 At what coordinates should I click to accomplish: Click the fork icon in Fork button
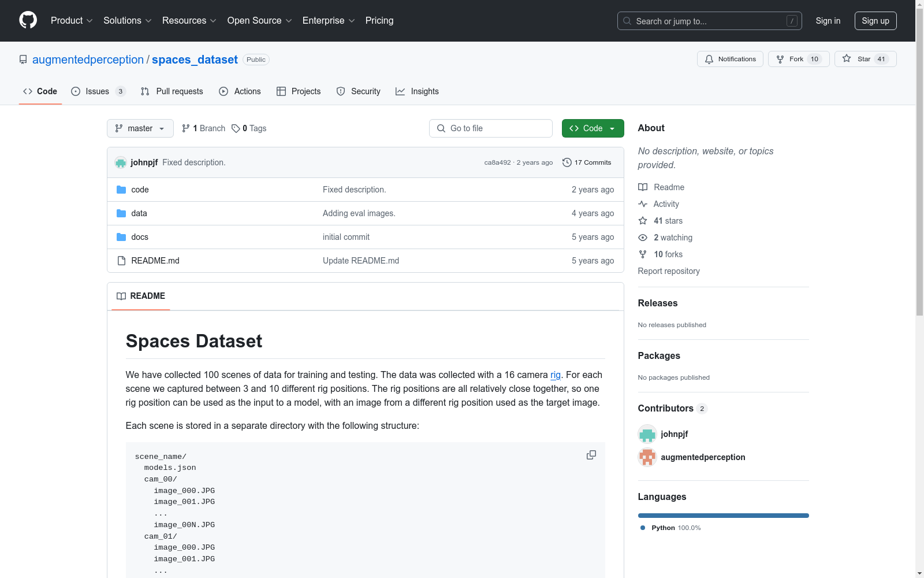click(780, 59)
